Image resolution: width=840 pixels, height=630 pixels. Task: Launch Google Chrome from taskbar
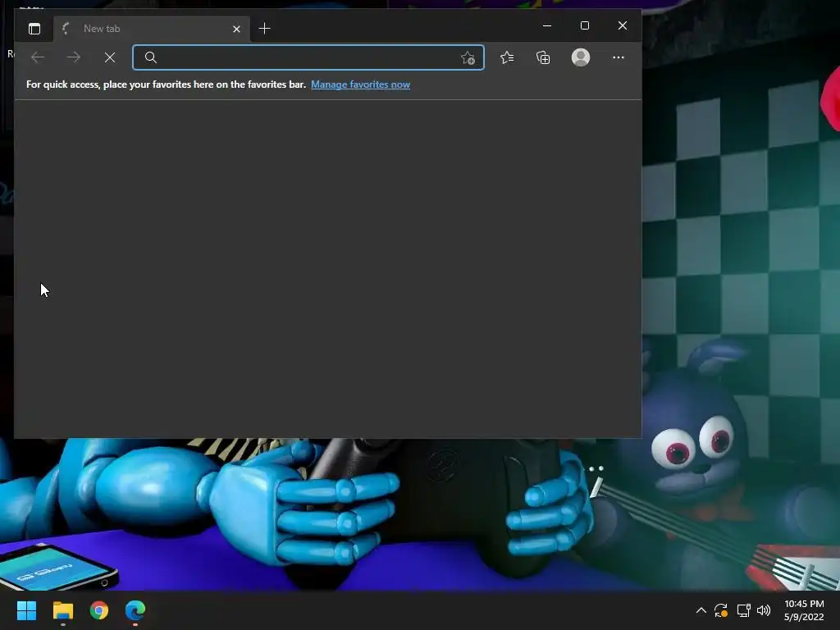coord(99,610)
